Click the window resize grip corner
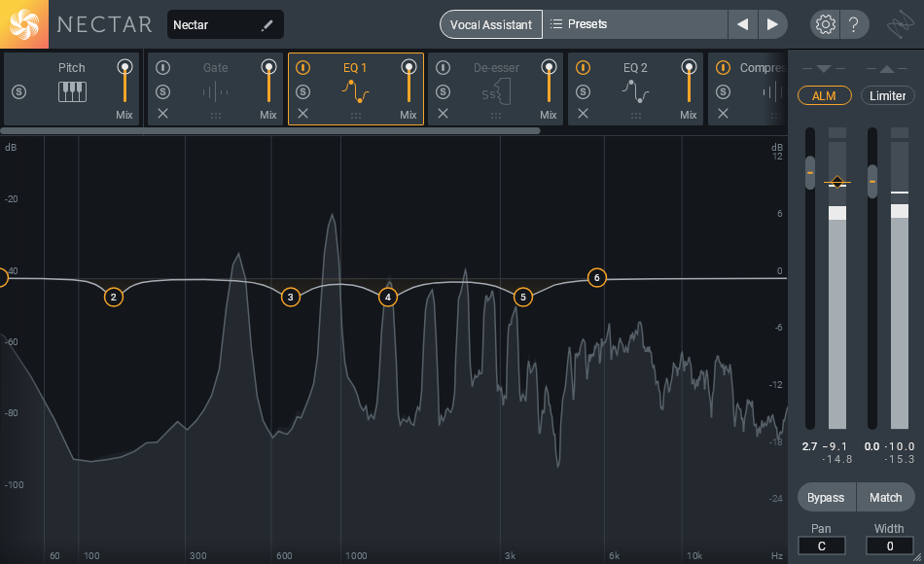This screenshot has height=564, width=924. [917, 557]
